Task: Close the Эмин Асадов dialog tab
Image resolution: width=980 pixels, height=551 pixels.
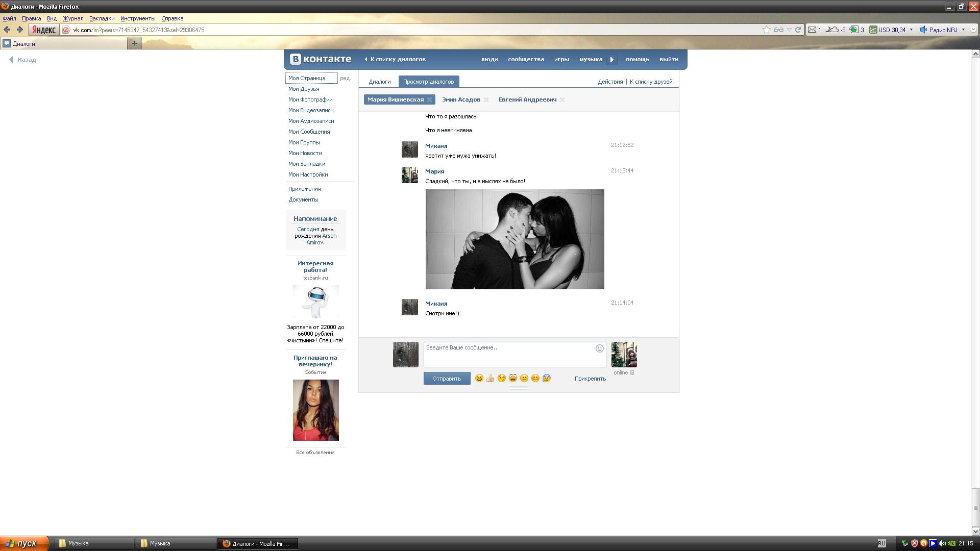Action: tap(486, 100)
